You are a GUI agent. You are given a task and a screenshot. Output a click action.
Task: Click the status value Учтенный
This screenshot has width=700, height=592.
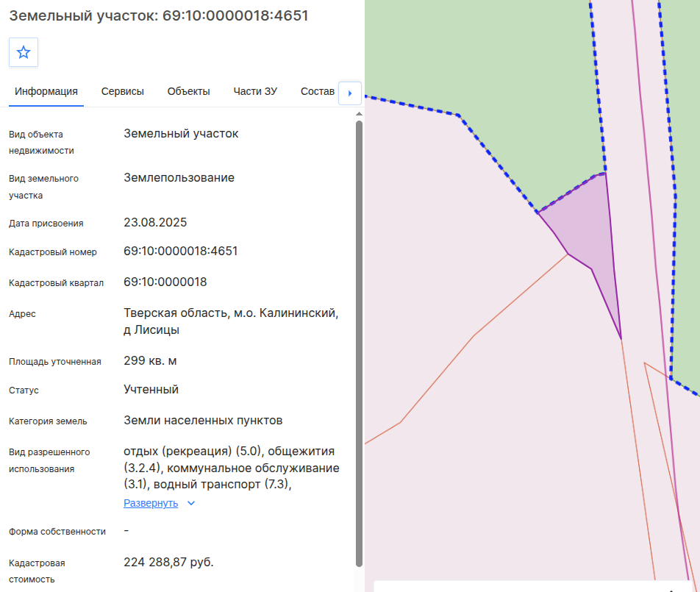coord(151,389)
